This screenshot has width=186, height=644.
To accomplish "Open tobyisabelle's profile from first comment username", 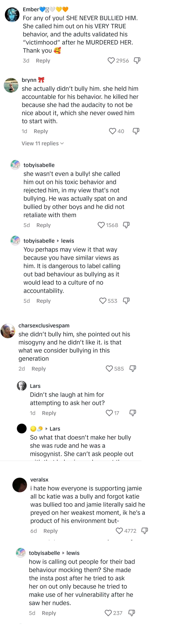I will tap(39, 165).
